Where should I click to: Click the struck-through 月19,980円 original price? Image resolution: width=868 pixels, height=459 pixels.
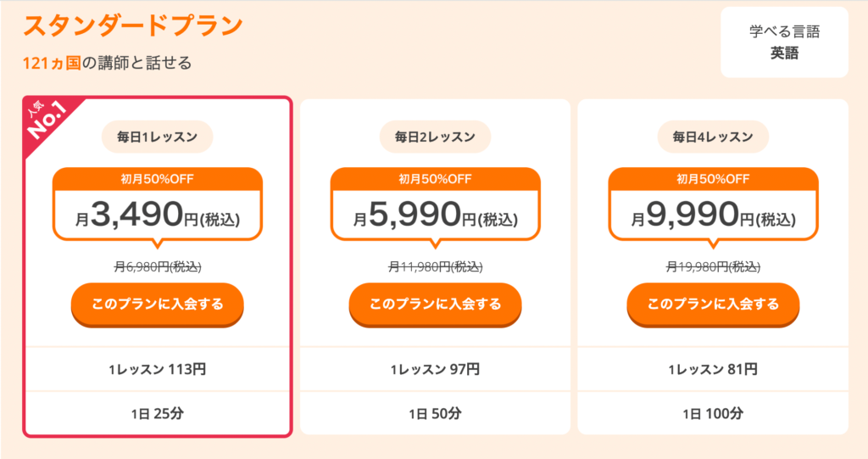click(713, 267)
